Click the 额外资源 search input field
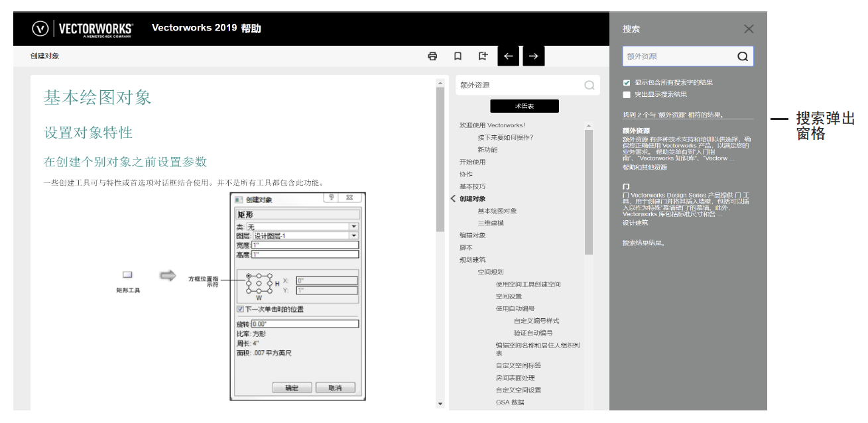This screenshot has height=423, width=868. pyautogui.click(x=676, y=56)
